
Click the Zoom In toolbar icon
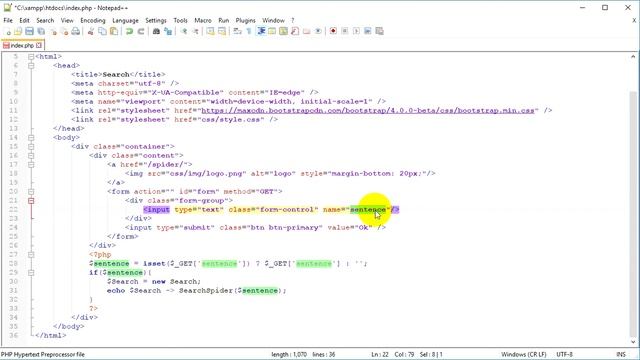tap(184, 31)
